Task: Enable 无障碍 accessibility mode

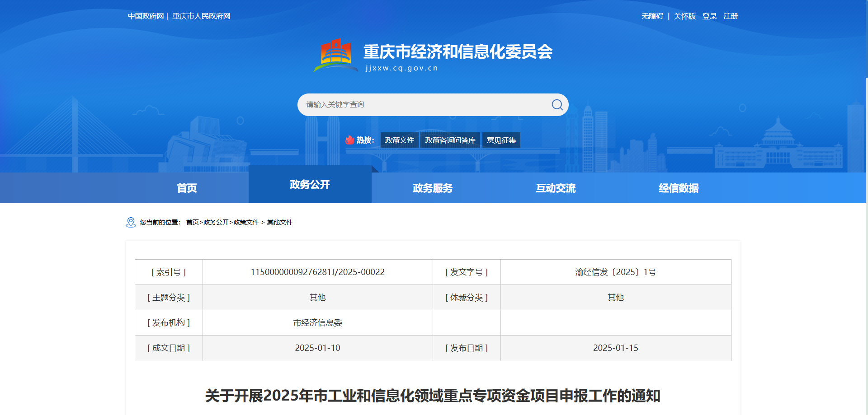Action: point(652,16)
